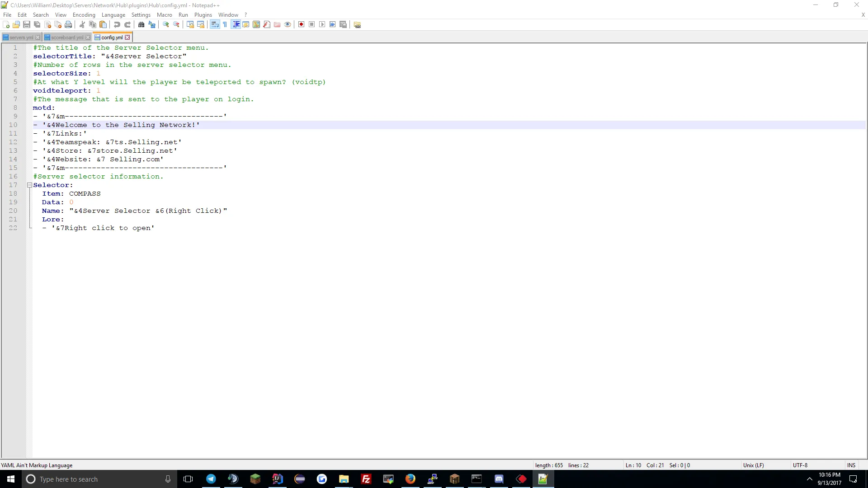Copy selection with the Copy icon

click(93, 24)
